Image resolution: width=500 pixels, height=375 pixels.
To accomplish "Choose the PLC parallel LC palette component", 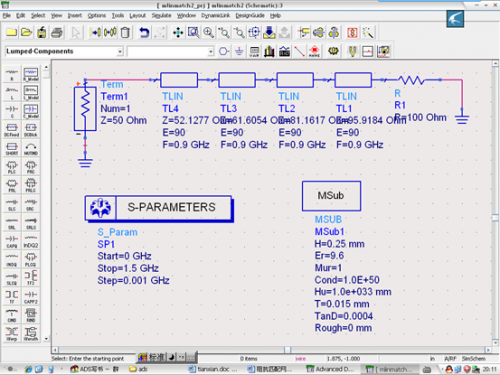I will 12,167.
